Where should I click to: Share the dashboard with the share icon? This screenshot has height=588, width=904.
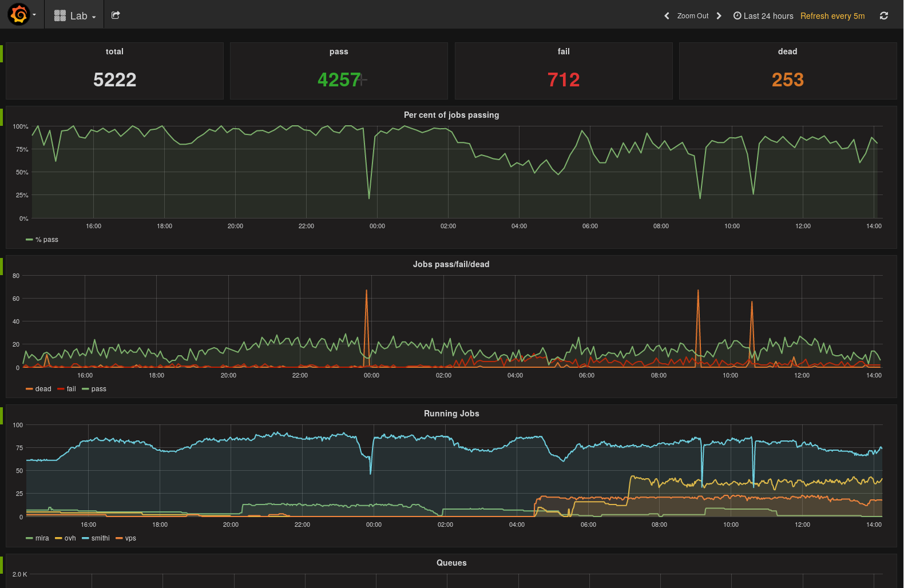116,15
